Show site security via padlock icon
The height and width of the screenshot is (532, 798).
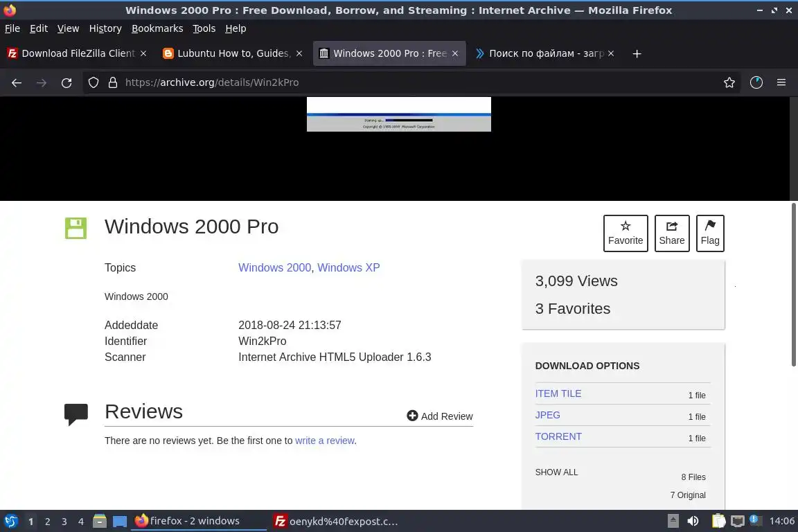coord(113,82)
